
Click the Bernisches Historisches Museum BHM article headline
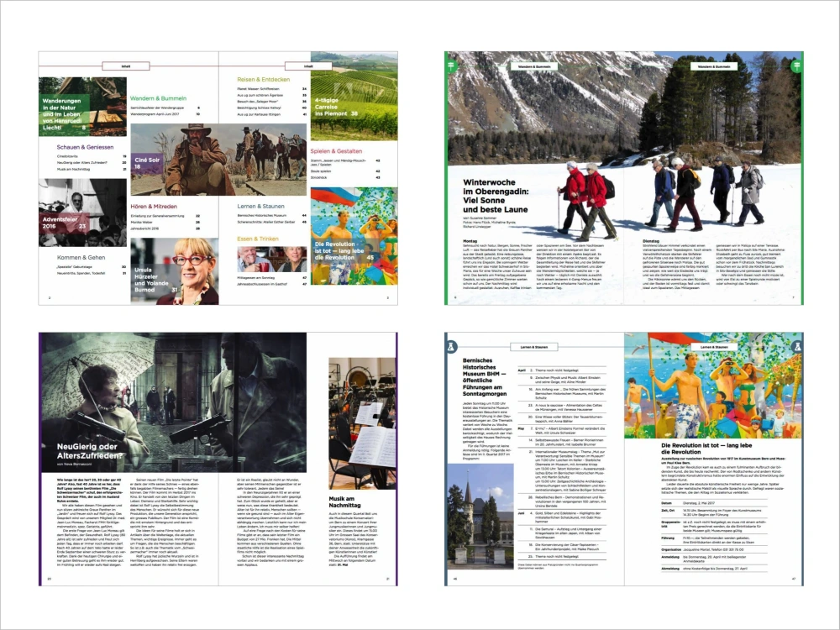485,377
